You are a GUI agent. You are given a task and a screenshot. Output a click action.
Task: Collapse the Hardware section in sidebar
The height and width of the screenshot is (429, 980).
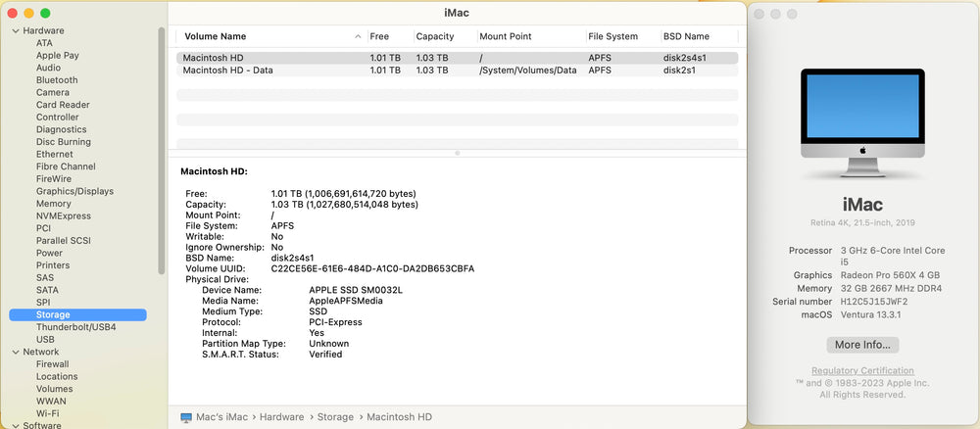pyautogui.click(x=16, y=30)
